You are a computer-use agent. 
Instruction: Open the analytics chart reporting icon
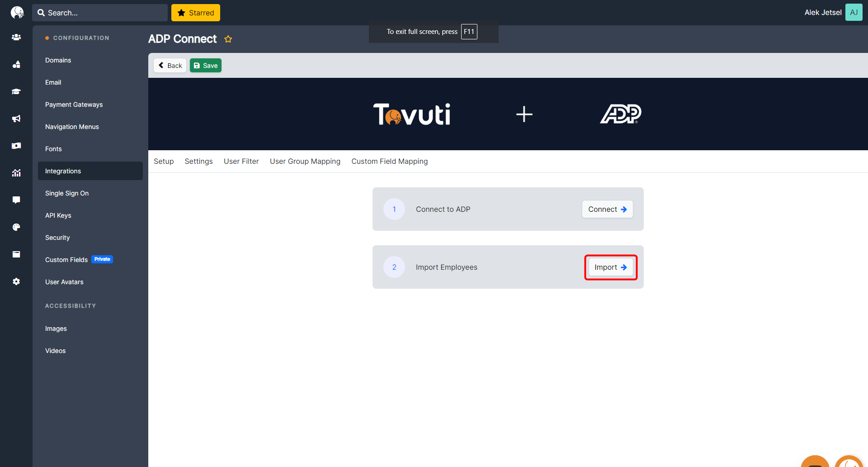pos(16,173)
